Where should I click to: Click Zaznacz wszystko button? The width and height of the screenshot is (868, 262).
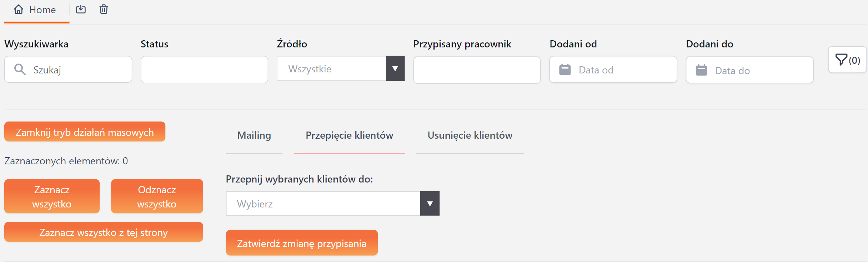[x=52, y=196]
